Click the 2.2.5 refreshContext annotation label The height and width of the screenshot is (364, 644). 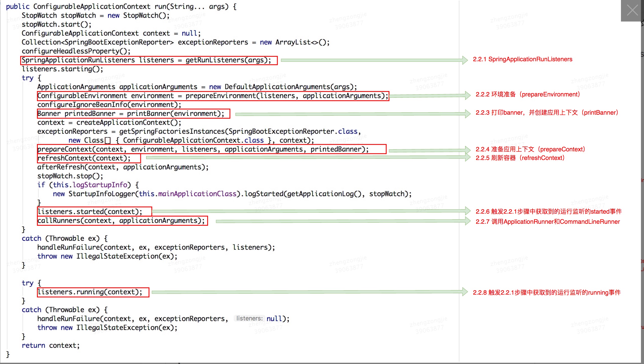pyautogui.click(x=520, y=158)
